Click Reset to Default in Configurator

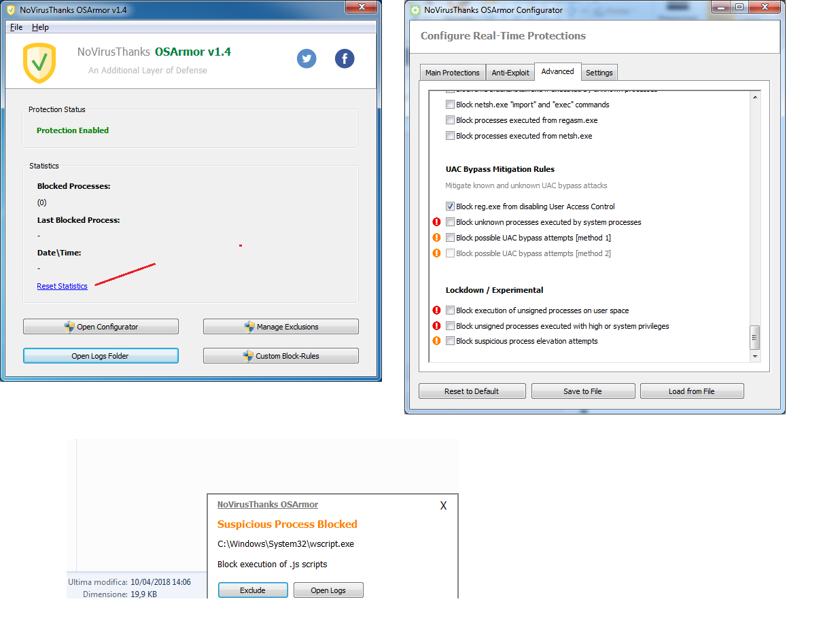[472, 391]
